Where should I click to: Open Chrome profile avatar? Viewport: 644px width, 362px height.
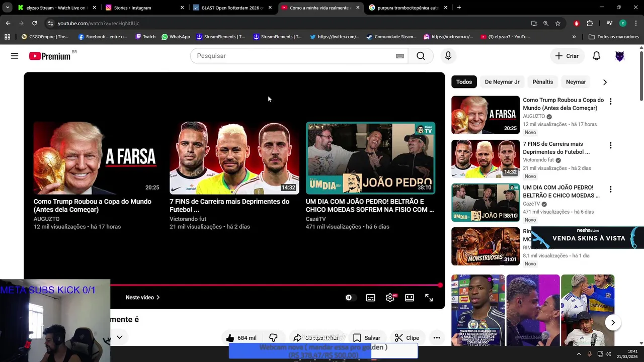623,23
